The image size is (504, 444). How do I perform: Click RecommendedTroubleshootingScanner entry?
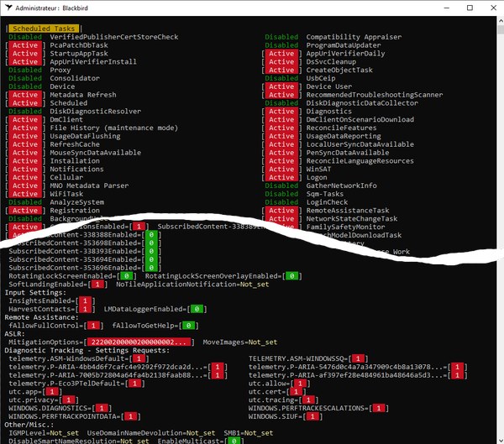point(374,95)
